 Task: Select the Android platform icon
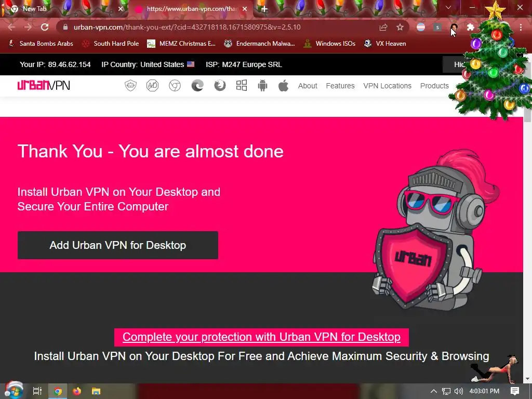(262, 86)
